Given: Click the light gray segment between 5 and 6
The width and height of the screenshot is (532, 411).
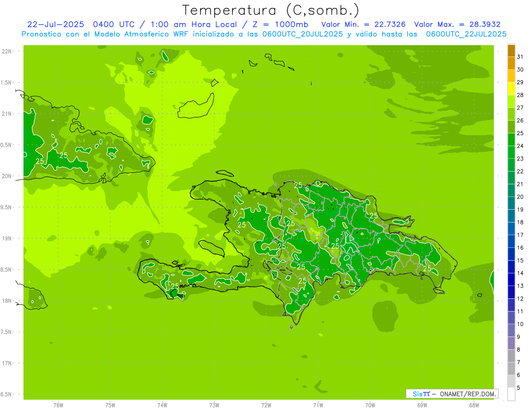Looking at the screenshot, I should coord(512,381).
